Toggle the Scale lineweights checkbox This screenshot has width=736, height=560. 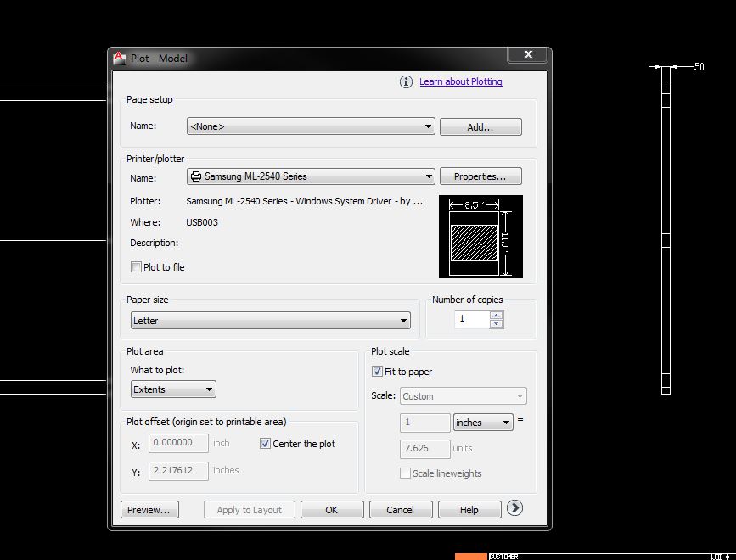coord(405,473)
